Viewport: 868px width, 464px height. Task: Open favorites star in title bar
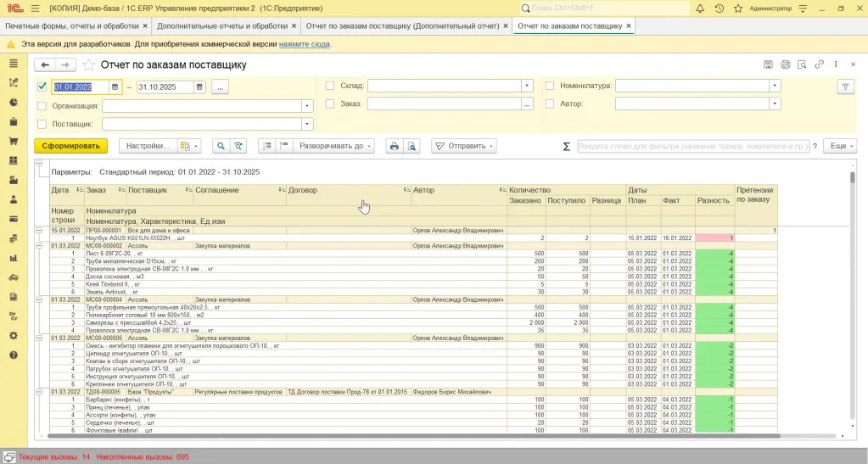coord(738,8)
